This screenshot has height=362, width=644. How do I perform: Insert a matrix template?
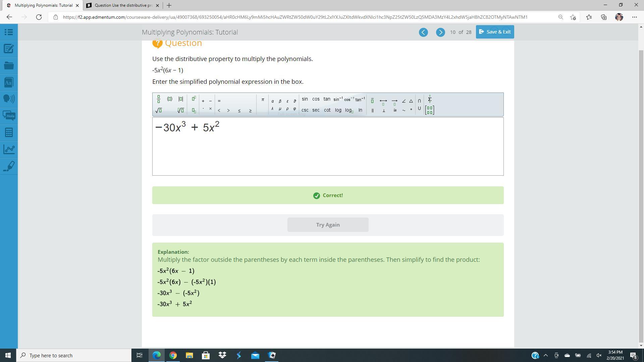click(430, 110)
